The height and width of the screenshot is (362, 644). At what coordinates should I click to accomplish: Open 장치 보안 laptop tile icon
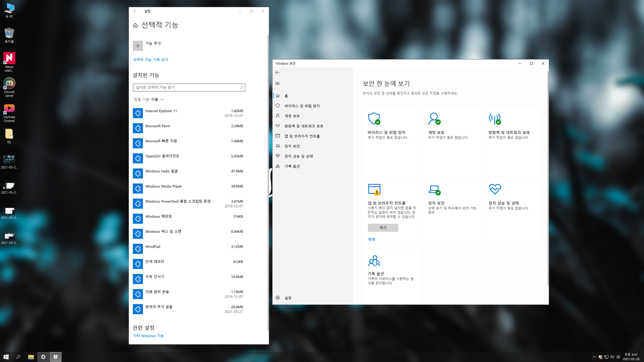[434, 189]
